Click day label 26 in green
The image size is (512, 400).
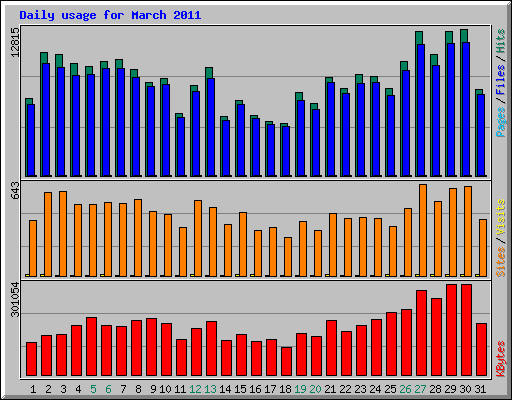(405, 389)
